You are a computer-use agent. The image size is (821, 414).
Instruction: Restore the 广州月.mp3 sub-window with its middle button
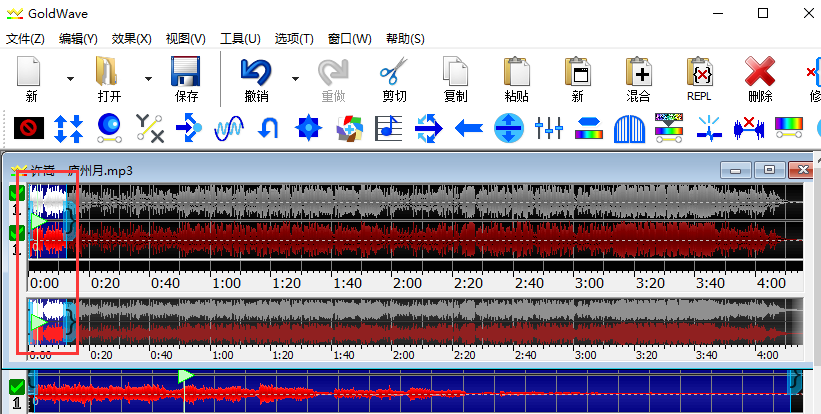coord(769,170)
